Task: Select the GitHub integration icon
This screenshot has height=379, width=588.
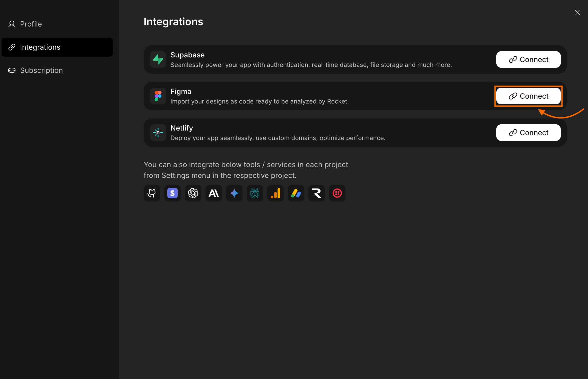Action: pyautogui.click(x=152, y=193)
